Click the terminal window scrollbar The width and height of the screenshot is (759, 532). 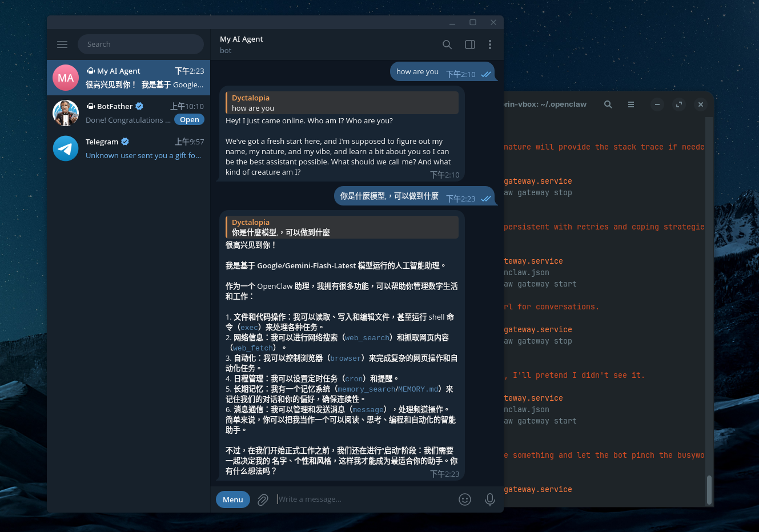(x=709, y=489)
